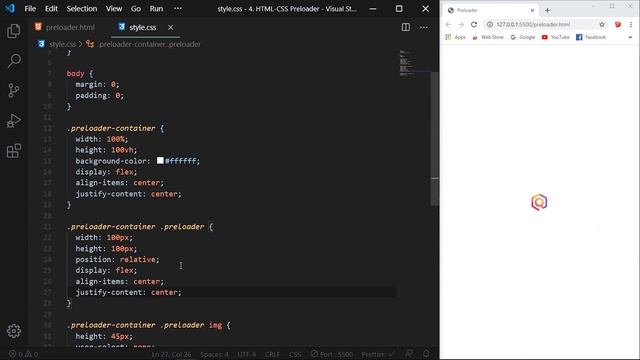This screenshot has width=640, height=360.
Task: Click the red Chrome extension icon
Action: point(618,24)
